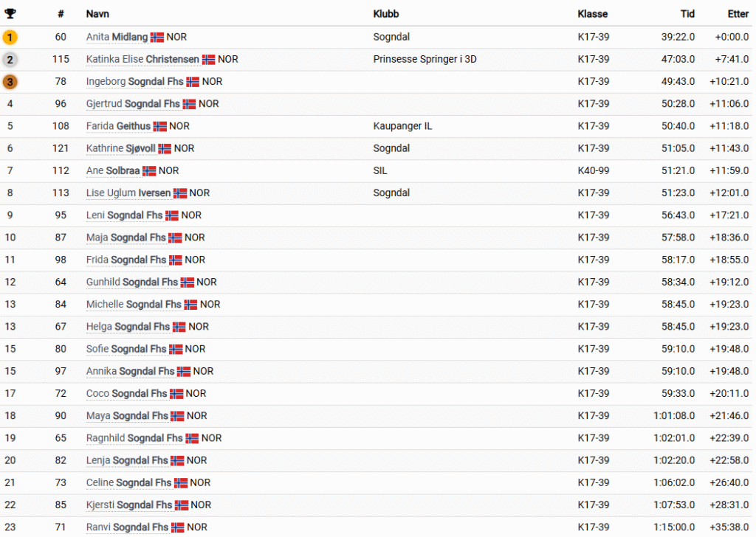Select Kathrine Sjøvoll's name link
The image size is (756, 537).
(x=120, y=148)
